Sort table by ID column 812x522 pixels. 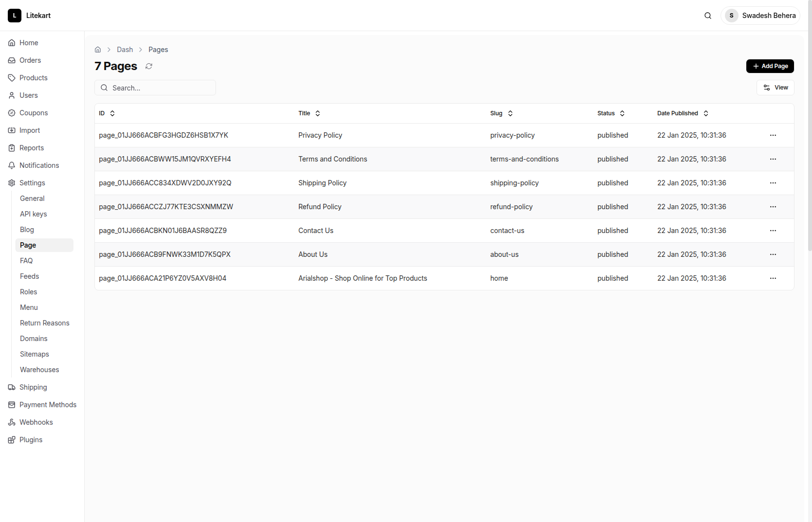click(107, 113)
